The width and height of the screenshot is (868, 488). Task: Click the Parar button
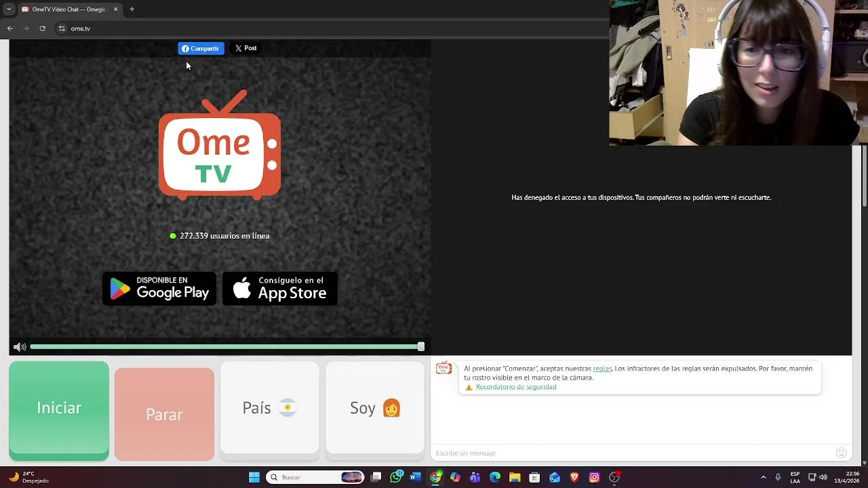point(164,414)
